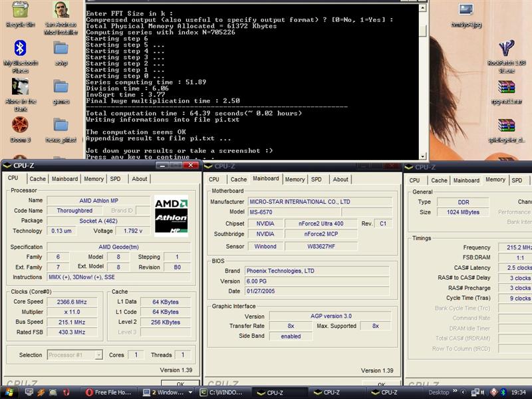Open Memory tab in the CPU tab window
The image size is (532, 399).
(94, 179)
